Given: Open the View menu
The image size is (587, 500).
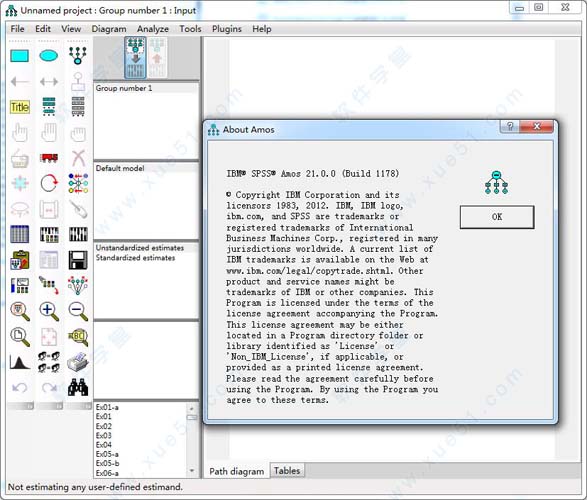Looking at the screenshot, I should pos(71,29).
